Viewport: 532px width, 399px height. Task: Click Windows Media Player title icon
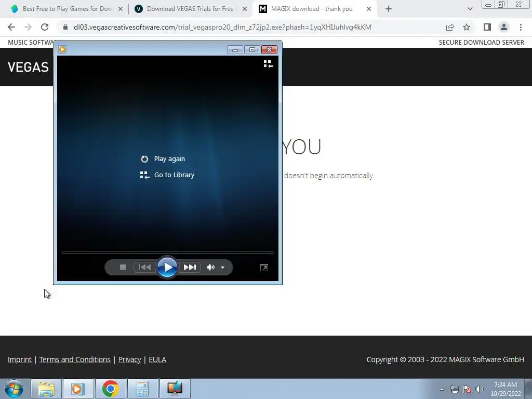[x=62, y=49]
